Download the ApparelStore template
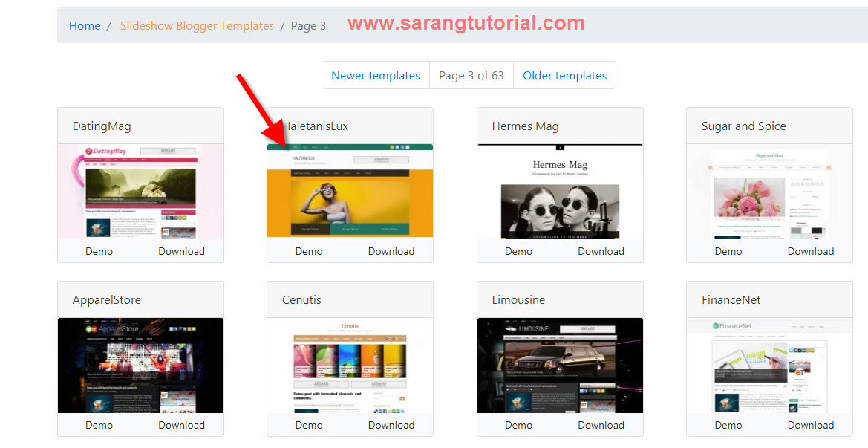 (182, 425)
